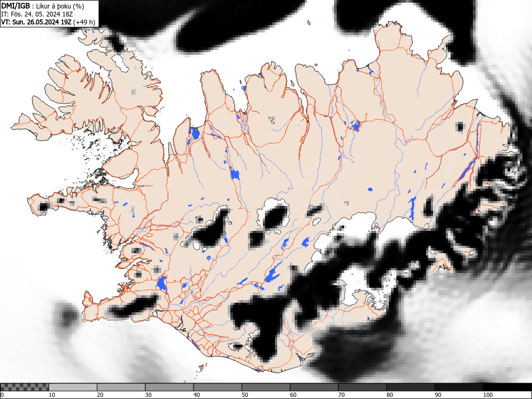Select the 20–30% gray legend segment
Screen dimensions: 532x399
click(x=121, y=387)
